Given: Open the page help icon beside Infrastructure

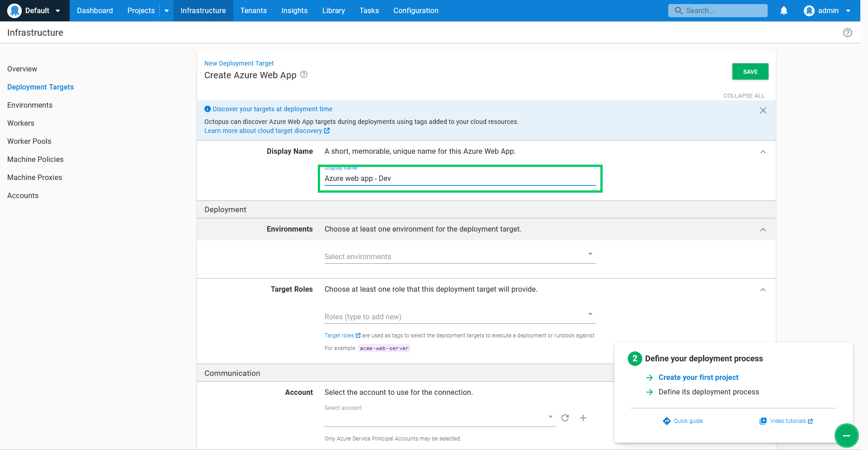Looking at the screenshot, I should [848, 33].
